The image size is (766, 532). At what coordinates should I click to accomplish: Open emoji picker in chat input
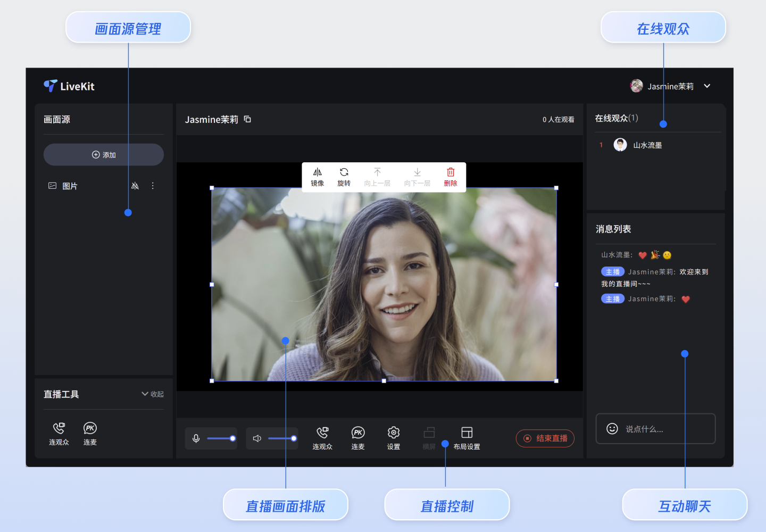pos(612,429)
